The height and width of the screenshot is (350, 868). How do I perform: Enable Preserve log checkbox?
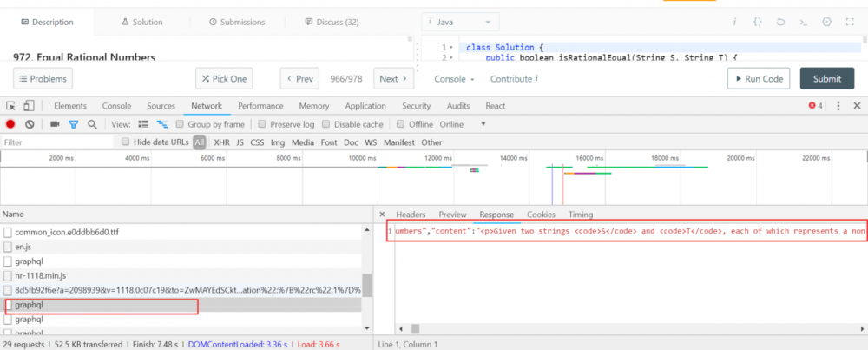pyautogui.click(x=262, y=124)
